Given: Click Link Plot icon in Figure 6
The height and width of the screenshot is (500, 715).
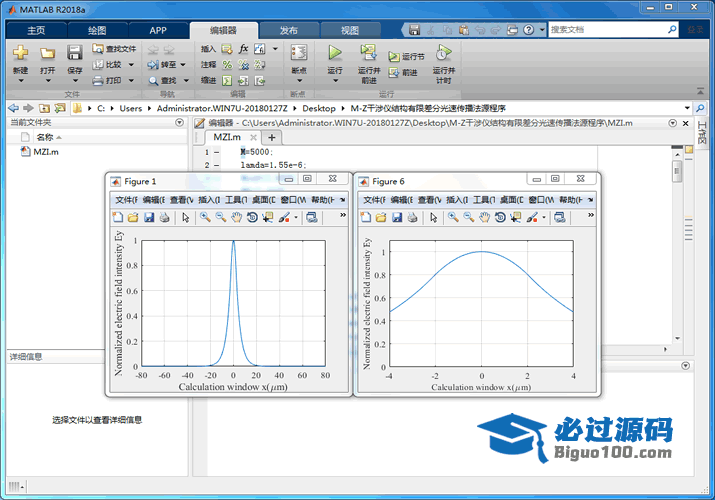Looking at the screenshot, I should pos(560,217).
